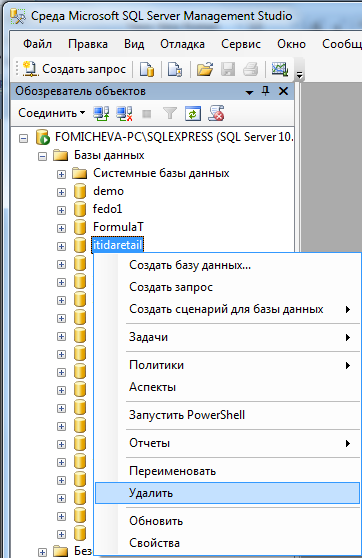Expand Системные базы данных folder

[x=61, y=174]
